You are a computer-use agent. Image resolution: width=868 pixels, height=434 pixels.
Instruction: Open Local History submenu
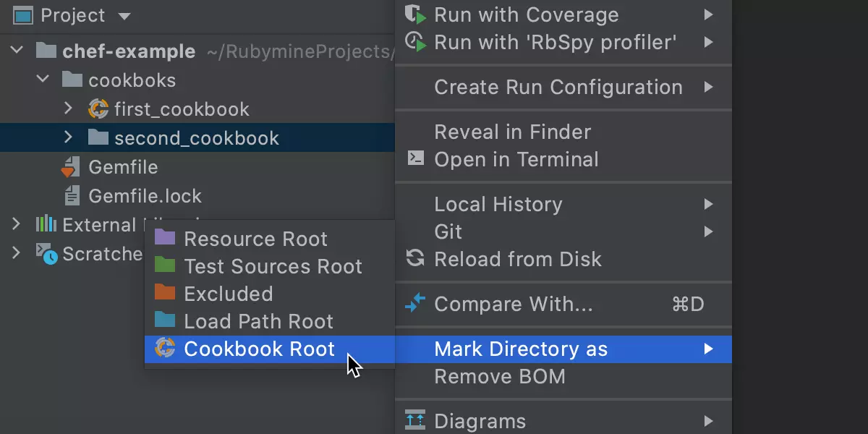(563, 204)
